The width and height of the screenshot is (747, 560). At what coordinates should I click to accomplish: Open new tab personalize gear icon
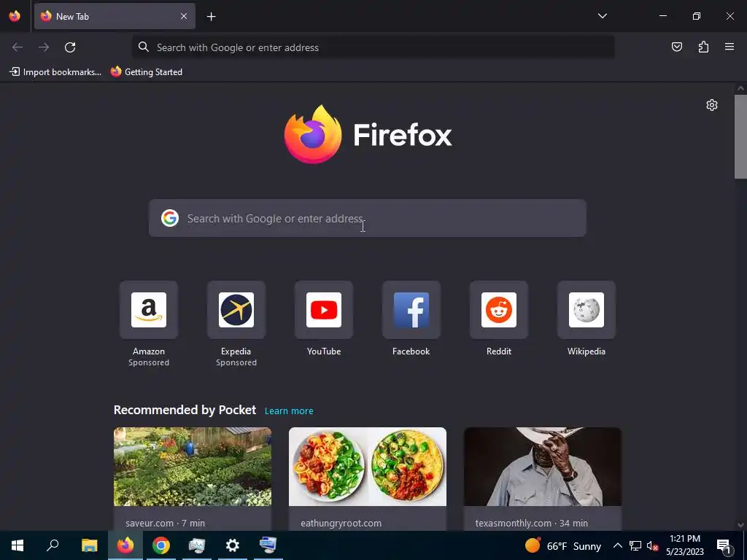coord(712,105)
